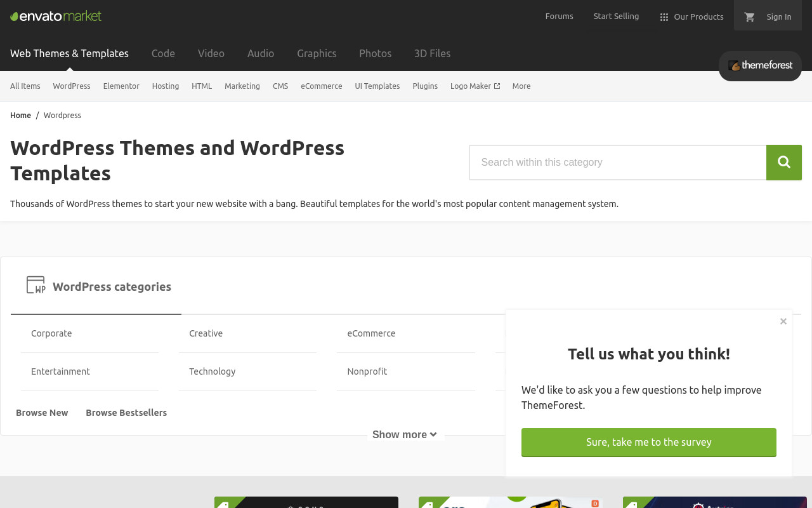Open the shopping cart icon
Image resolution: width=812 pixels, height=508 pixels.
[749, 17]
